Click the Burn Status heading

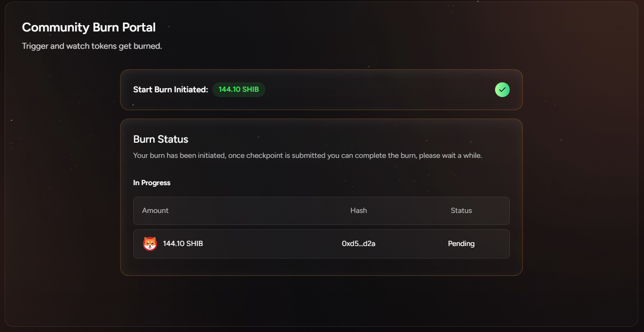click(x=160, y=140)
